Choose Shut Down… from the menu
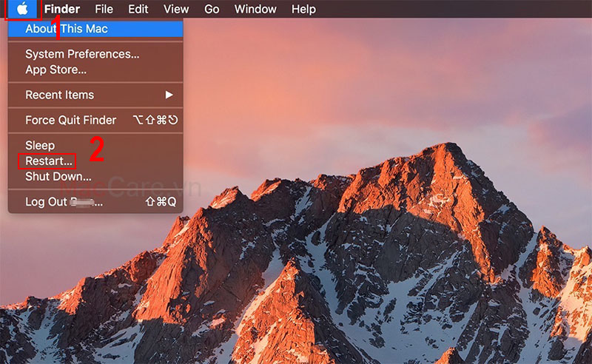 95,177
